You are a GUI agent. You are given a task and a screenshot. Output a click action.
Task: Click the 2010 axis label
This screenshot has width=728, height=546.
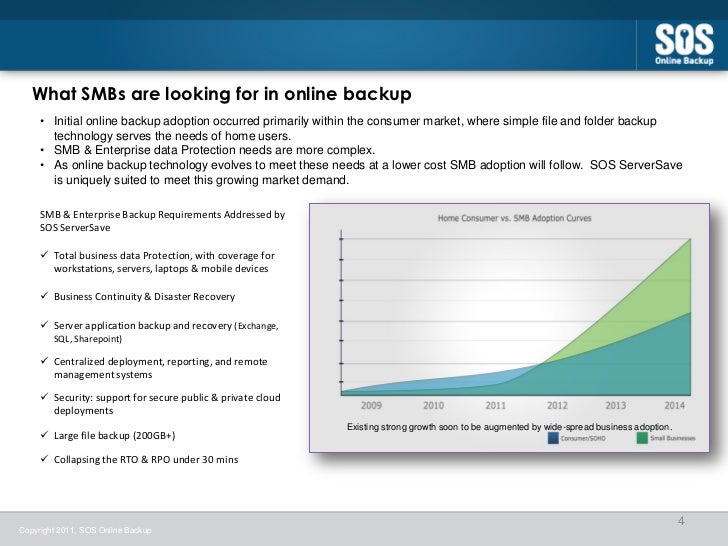(433, 405)
